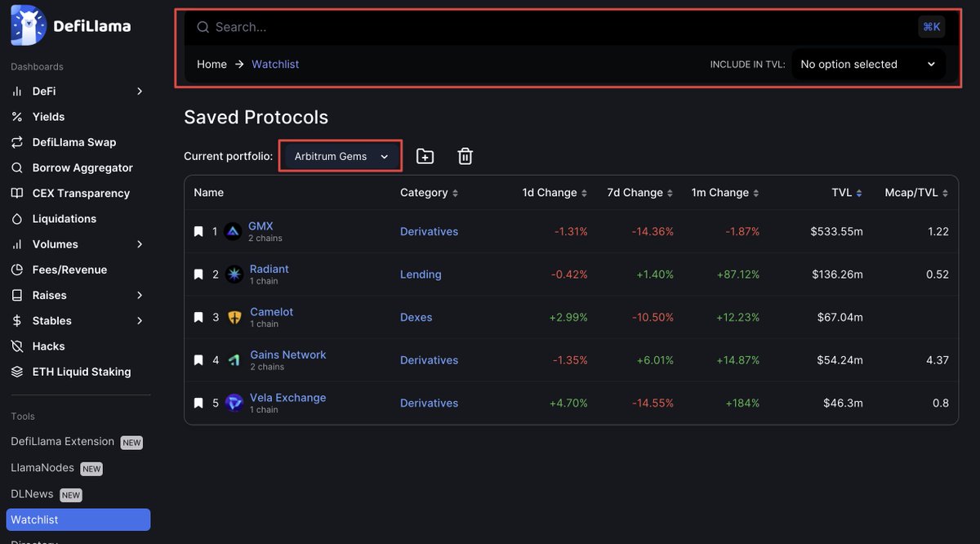
Task: Open the Vela Exchange protocol link
Action: [288, 398]
